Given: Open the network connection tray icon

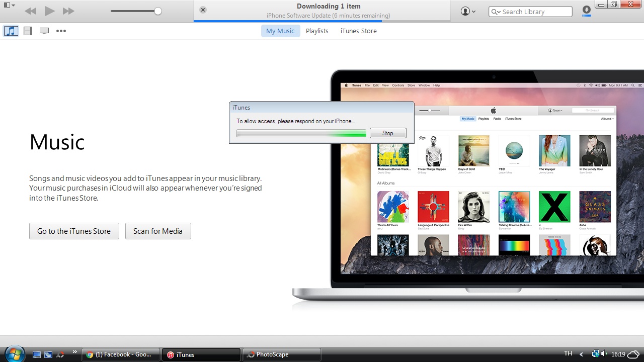Looking at the screenshot, I should click(x=595, y=354).
